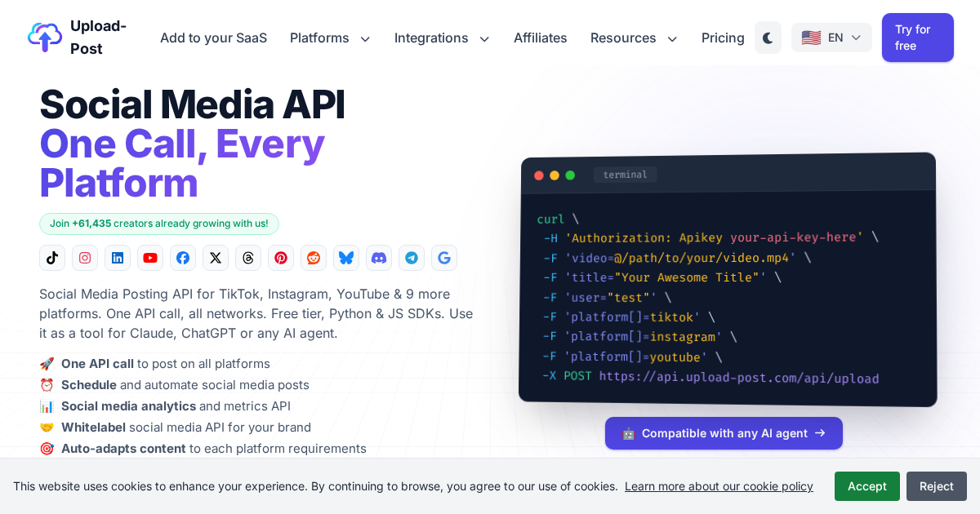The image size is (980, 514).
Task: Click the 'platform[]=tiktok' code line
Action: [629, 317]
